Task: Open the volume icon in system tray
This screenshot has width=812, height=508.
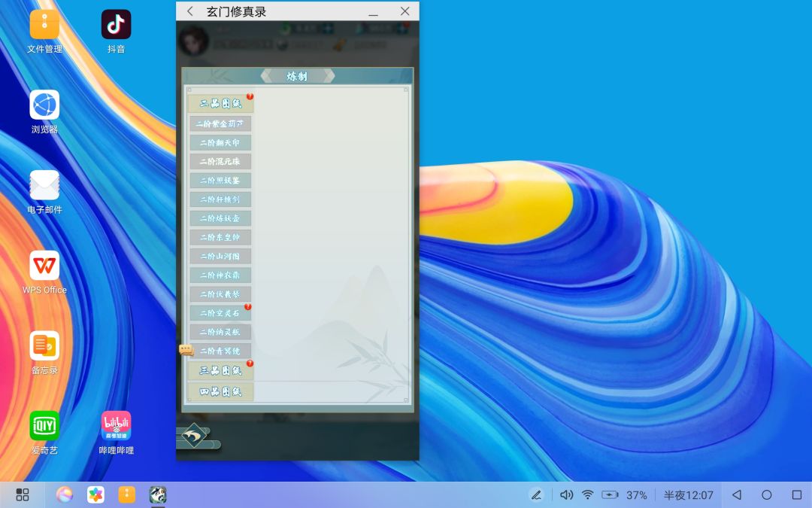Action: coord(567,495)
